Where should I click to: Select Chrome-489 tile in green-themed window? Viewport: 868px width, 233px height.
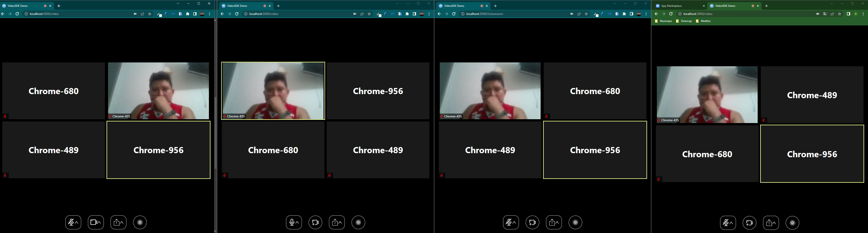point(812,94)
